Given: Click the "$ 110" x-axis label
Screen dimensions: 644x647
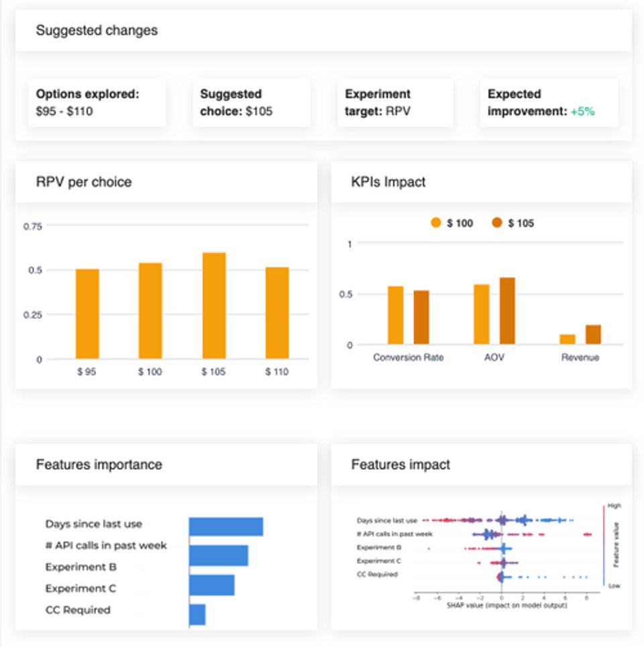Looking at the screenshot, I should pos(277,372).
